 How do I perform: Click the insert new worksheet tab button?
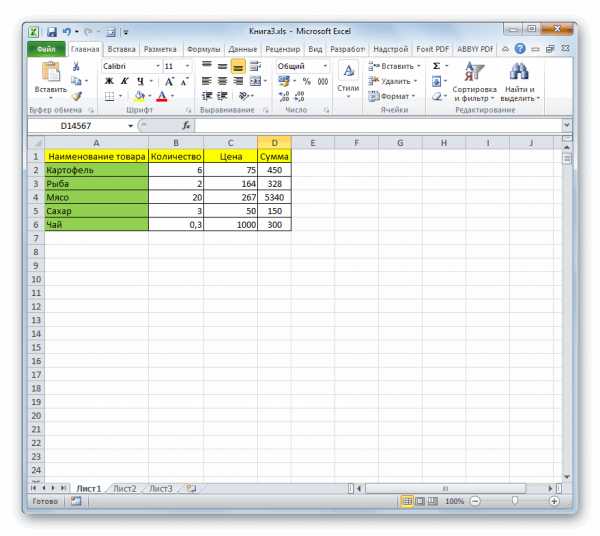[191, 489]
